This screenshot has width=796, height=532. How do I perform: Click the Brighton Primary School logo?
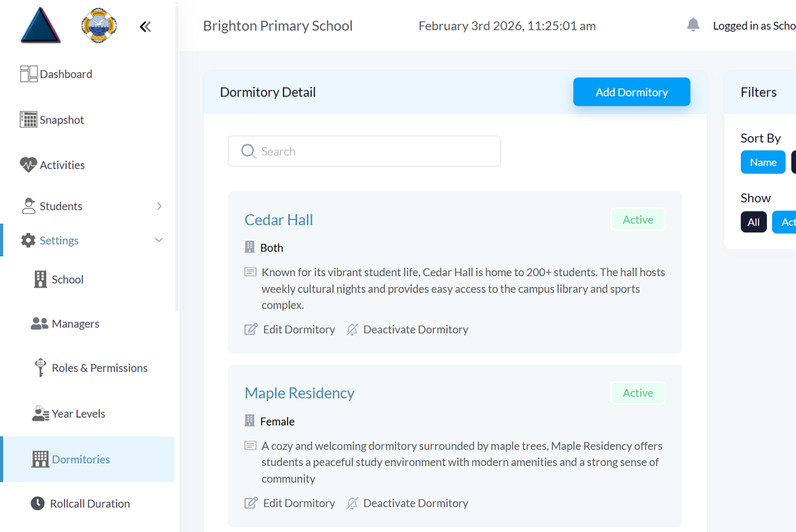[x=99, y=25]
